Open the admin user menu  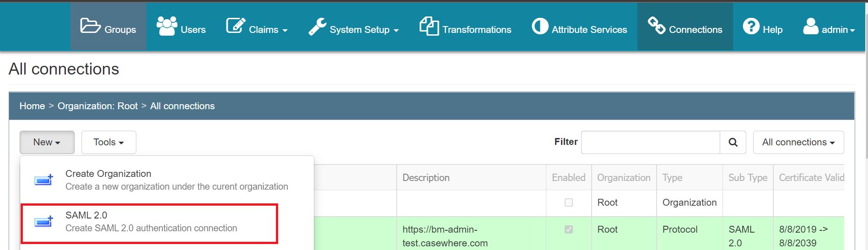point(829,27)
